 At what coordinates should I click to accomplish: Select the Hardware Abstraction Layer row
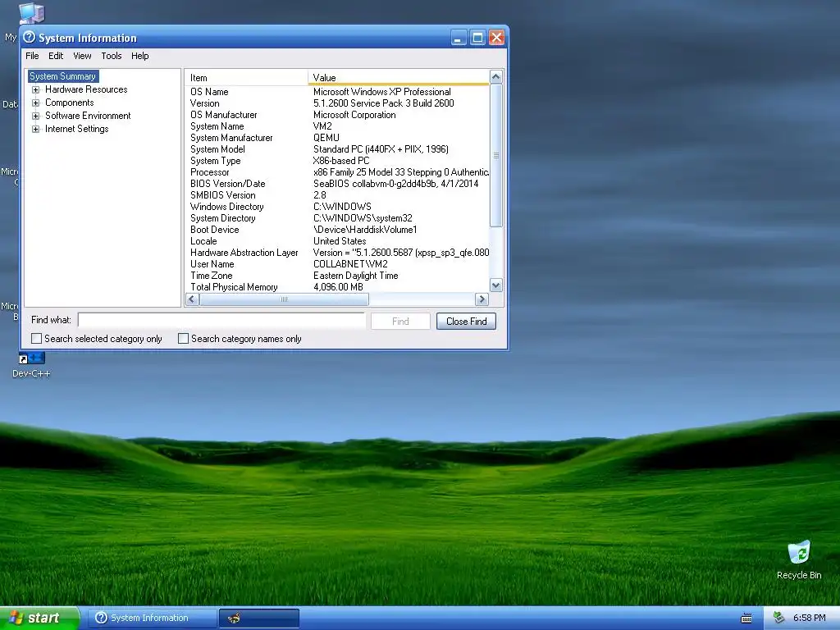(337, 253)
